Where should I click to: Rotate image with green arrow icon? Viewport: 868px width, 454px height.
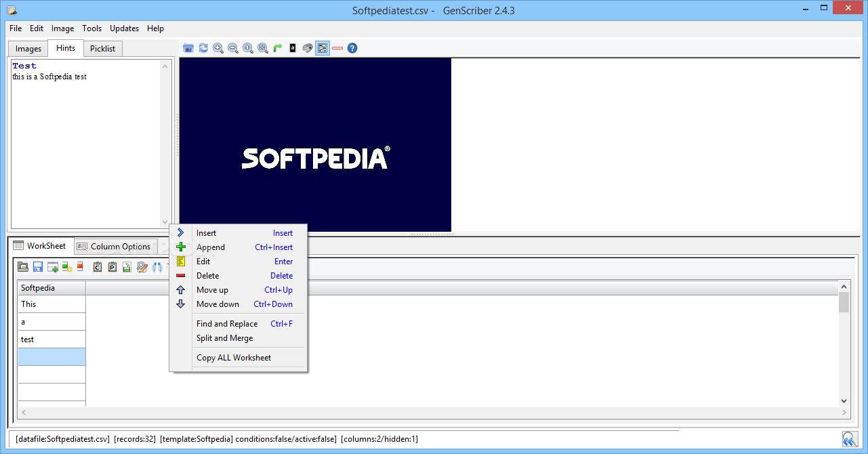[x=278, y=48]
